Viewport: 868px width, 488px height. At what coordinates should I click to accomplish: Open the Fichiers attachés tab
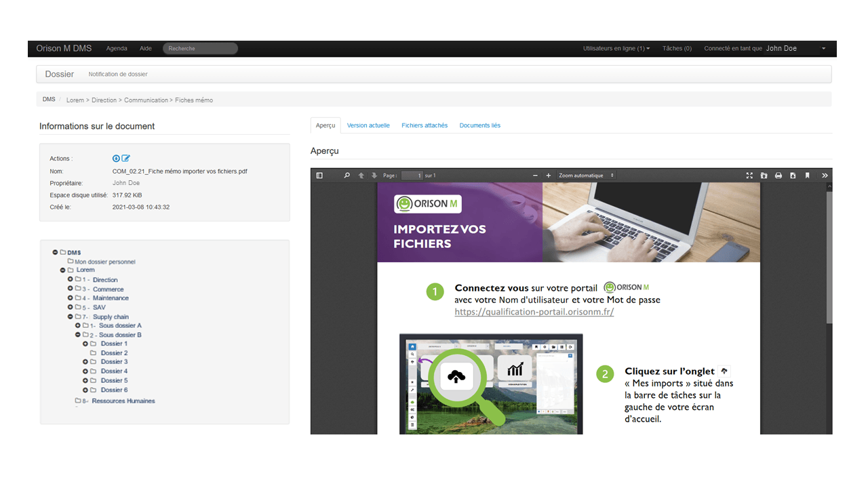point(425,125)
